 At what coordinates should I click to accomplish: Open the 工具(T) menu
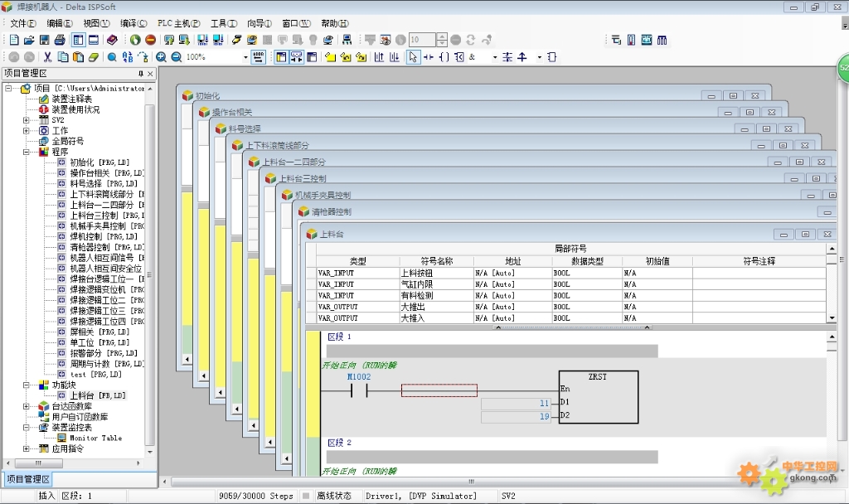[224, 23]
